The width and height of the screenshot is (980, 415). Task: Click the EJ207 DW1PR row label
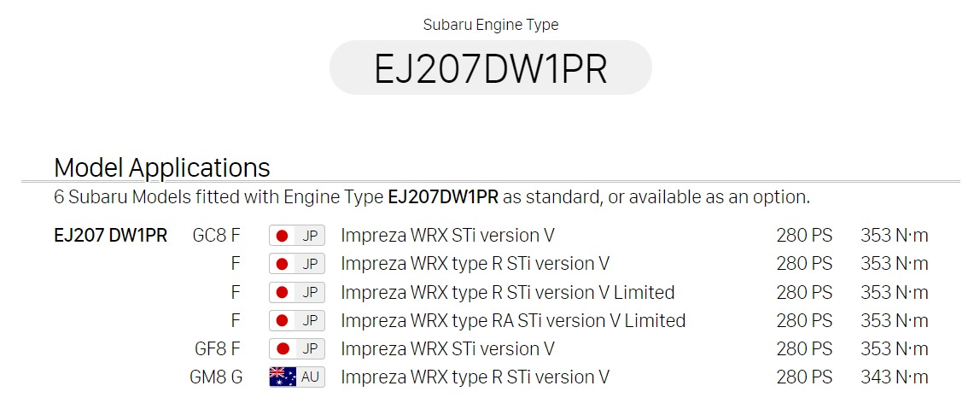click(x=111, y=236)
